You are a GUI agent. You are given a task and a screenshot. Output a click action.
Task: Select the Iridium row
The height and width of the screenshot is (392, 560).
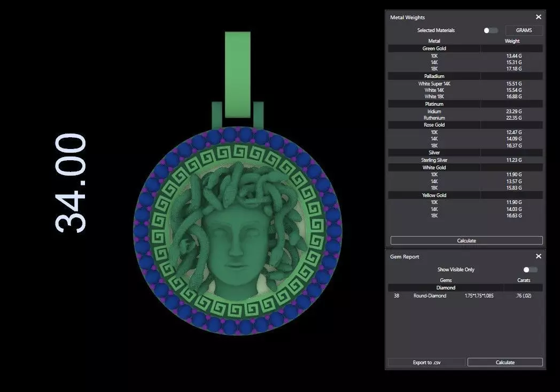pos(465,112)
